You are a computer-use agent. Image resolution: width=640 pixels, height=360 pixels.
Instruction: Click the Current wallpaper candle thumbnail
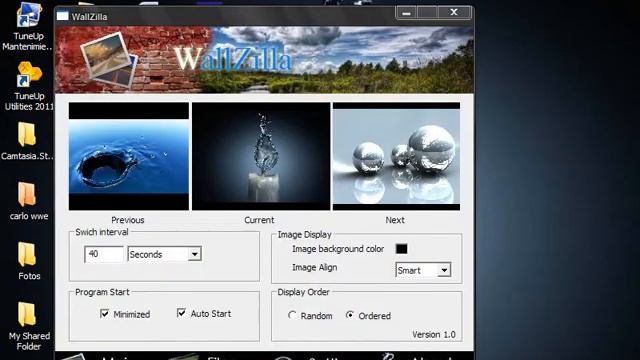point(261,156)
